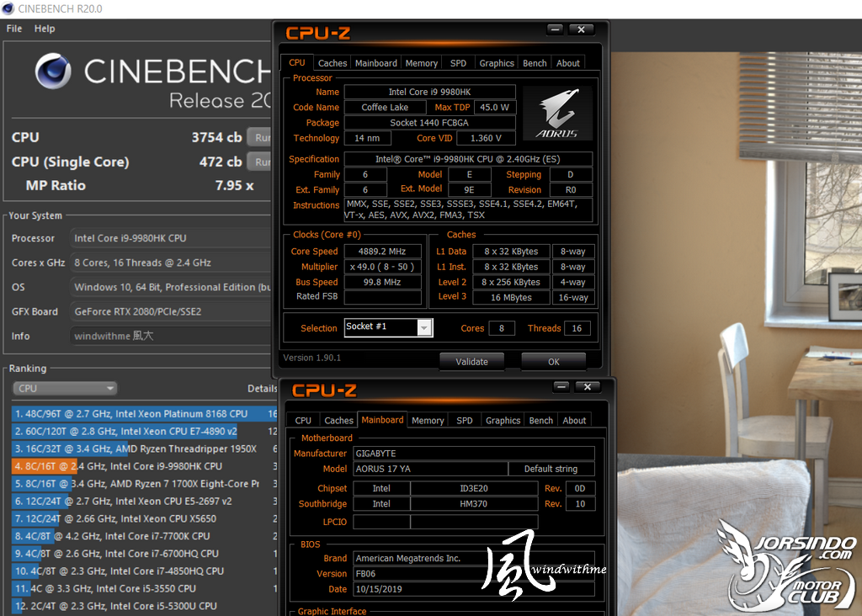
Task: Switch to Graphics tab in lower CPU-Z
Action: [503, 421]
